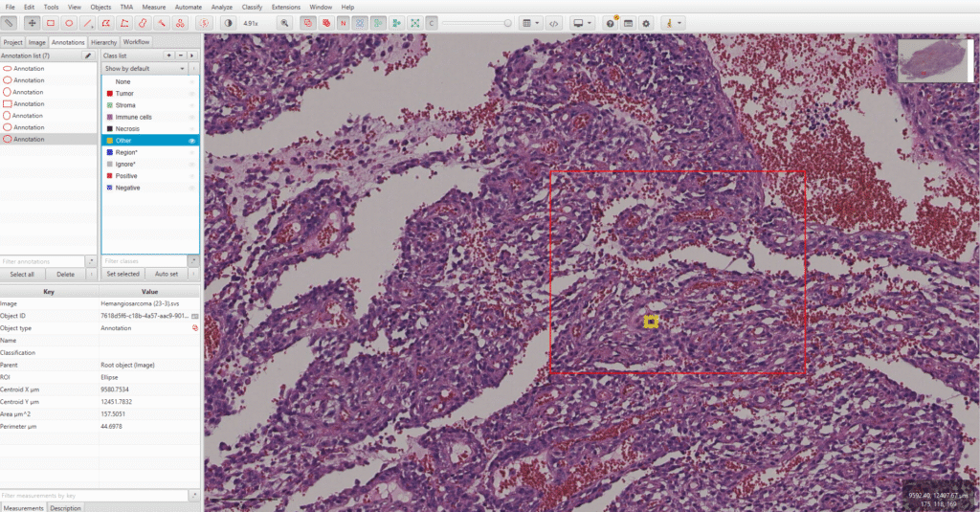
Task: Select the Rectangle annotation tool
Action: 51,22
